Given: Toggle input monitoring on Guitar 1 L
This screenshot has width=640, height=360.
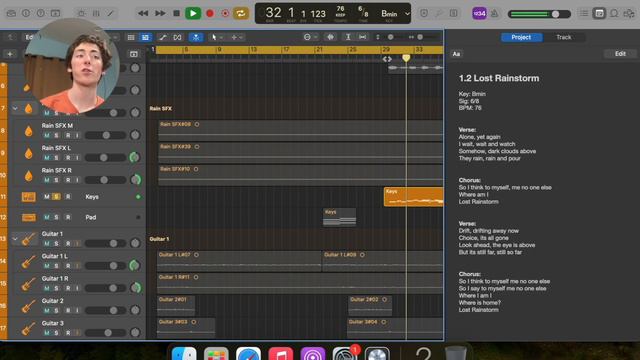Looking at the screenshot, I should pos(77,266).
